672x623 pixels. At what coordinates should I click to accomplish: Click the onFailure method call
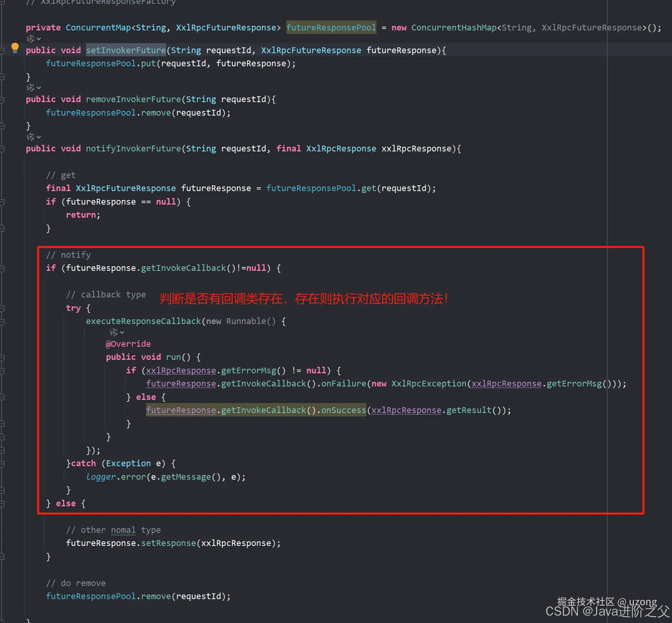tap(344, 383)
